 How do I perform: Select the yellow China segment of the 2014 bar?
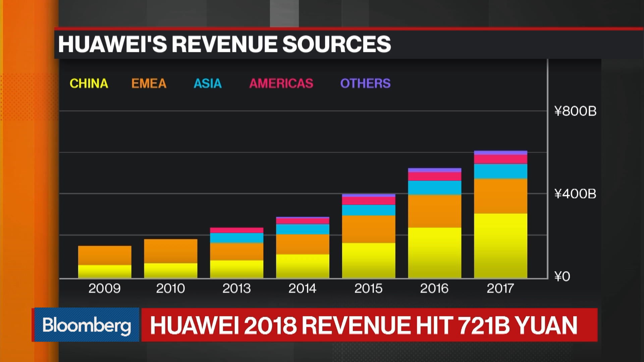coord(303,266)
